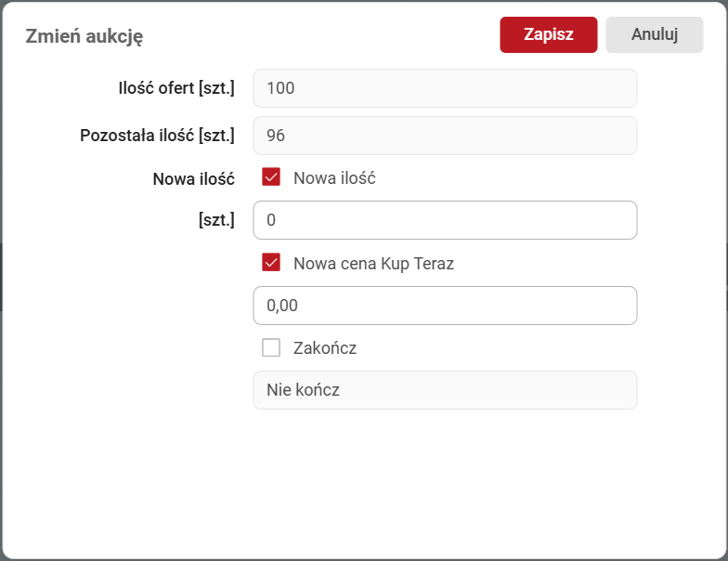The width and height of the screenshot is (728, 561).
Task: Click the Nowa cena Kup Teraz label text
Action: coord(373,263)
